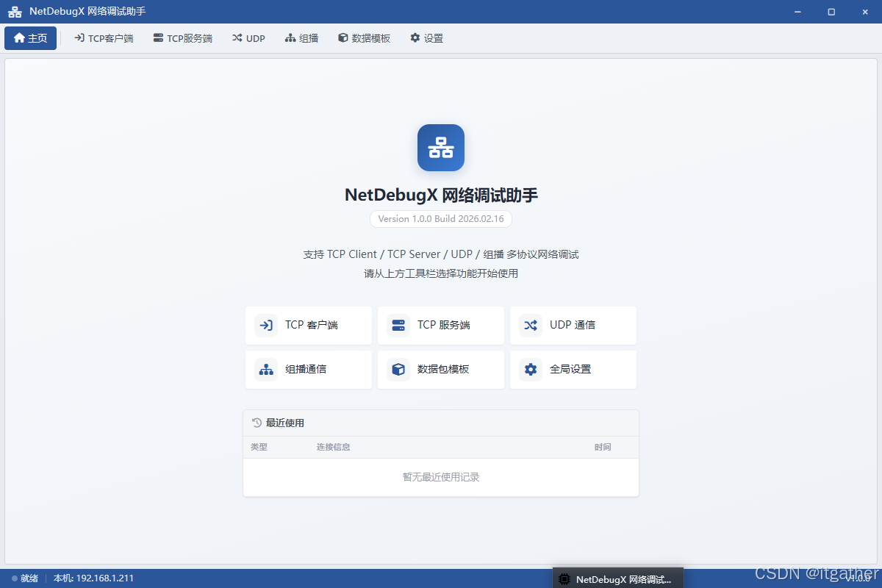Click the 支持 TCP Client description line

click(x=441, y=254)
